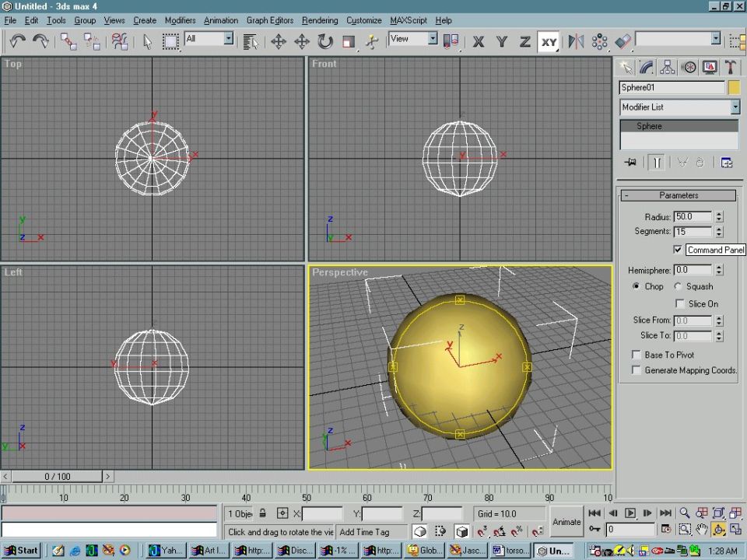The image size is (747, 560).
Task: Open the Display command panel tab
Action: click(710, 67)
